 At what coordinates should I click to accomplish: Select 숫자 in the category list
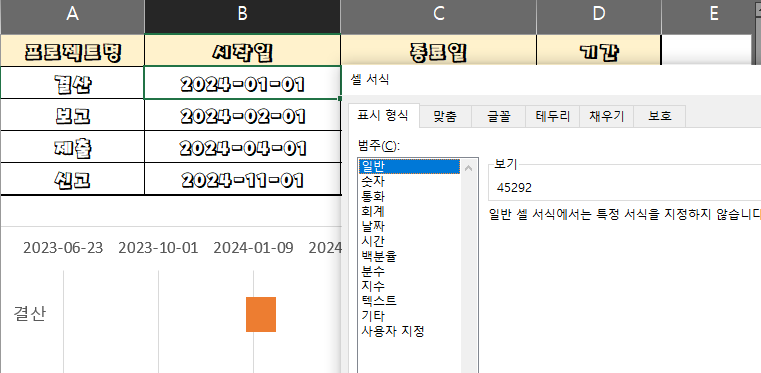[409, 181]
